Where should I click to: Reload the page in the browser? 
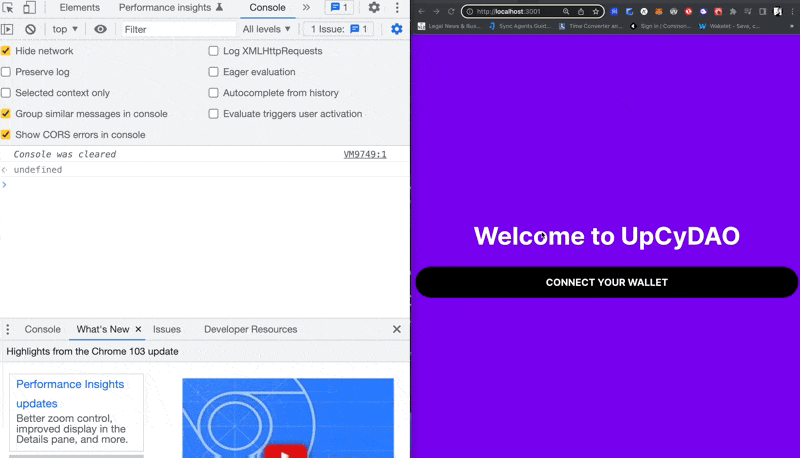(x=450, y=11)
